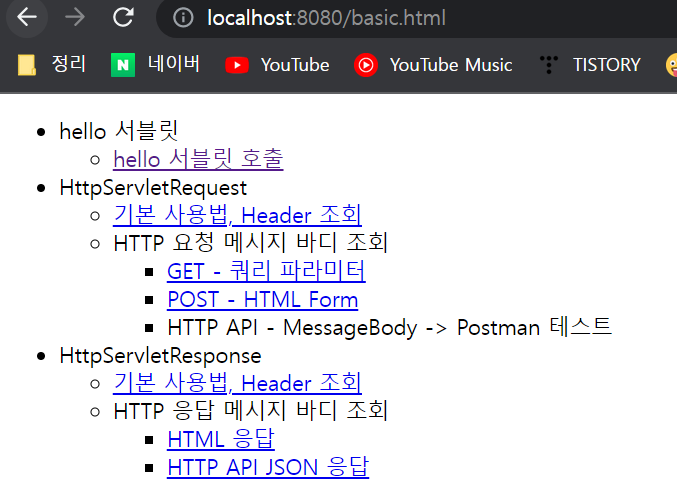The height and width of the screenshot is (491, 677).
Task: Open the 'GET - 쿼리 파라미터' link
Action: tap(266, 271)
